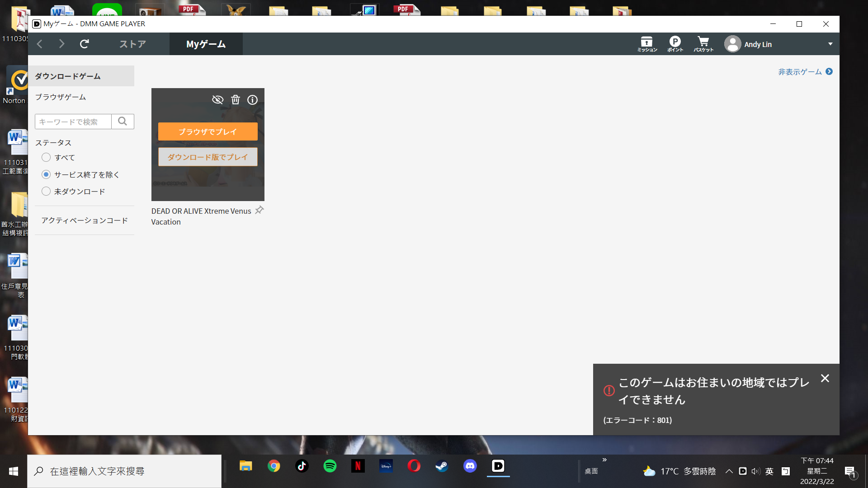This screenshot has height=488, width=868.
Task: Open the Windows Start menu
Action: (x=14, y=471)
